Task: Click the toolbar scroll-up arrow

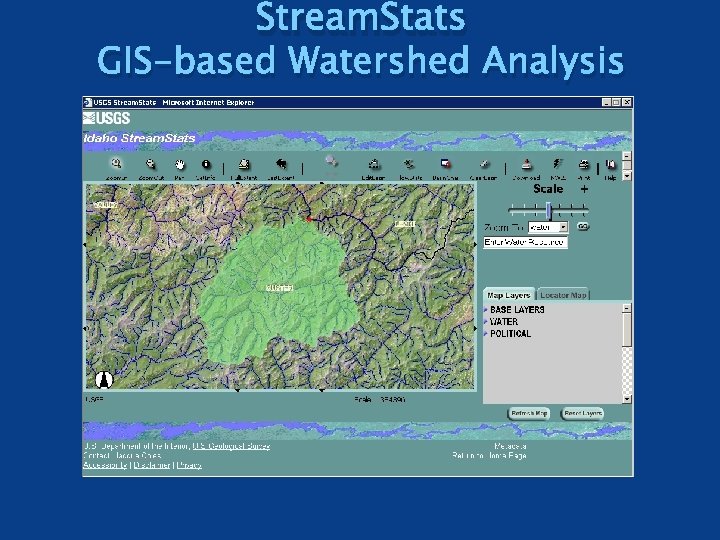Action: coord(627,156)
